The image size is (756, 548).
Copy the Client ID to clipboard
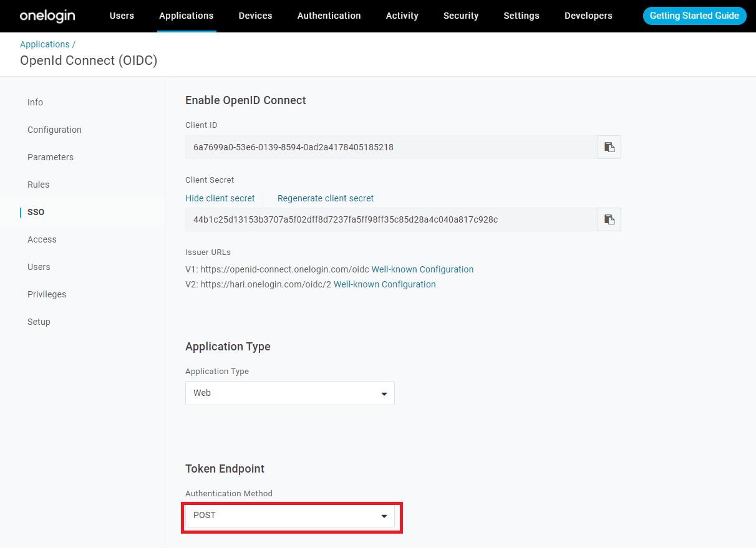pos(609,147)
